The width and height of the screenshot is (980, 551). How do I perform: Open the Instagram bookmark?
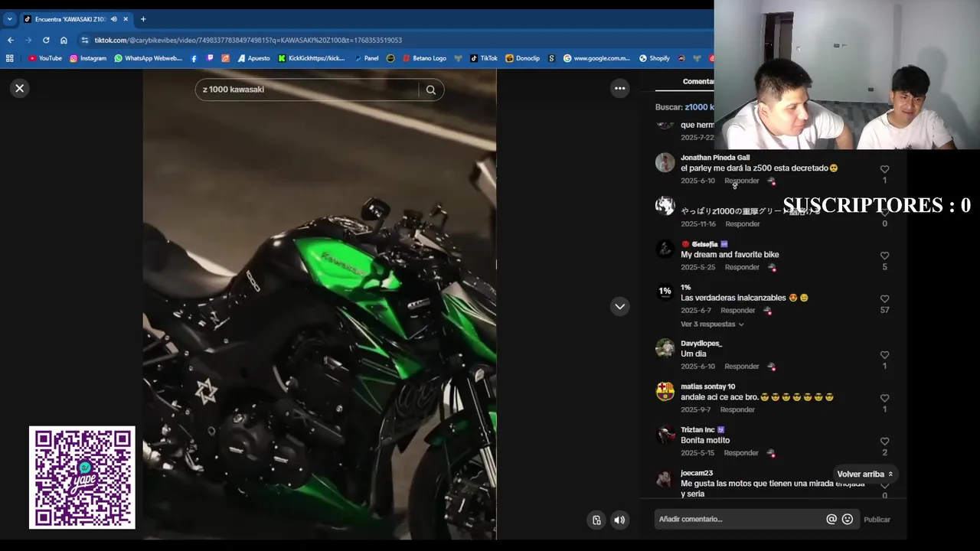click(x=88, y=58)
